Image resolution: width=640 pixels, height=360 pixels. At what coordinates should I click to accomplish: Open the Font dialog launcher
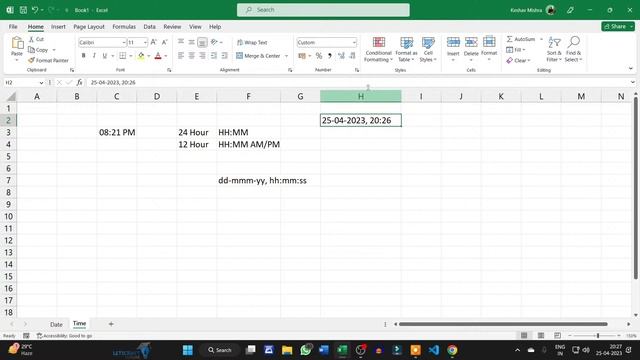point(169,70)
